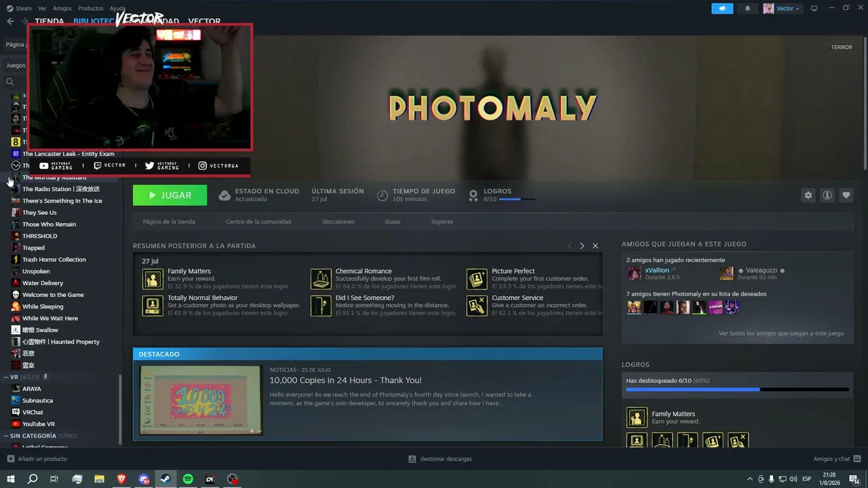
Task: Open the Amigos menu
Action: point(62,9)
